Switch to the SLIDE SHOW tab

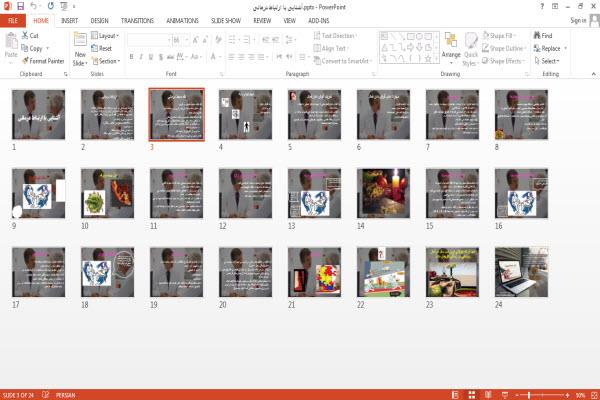226,21
